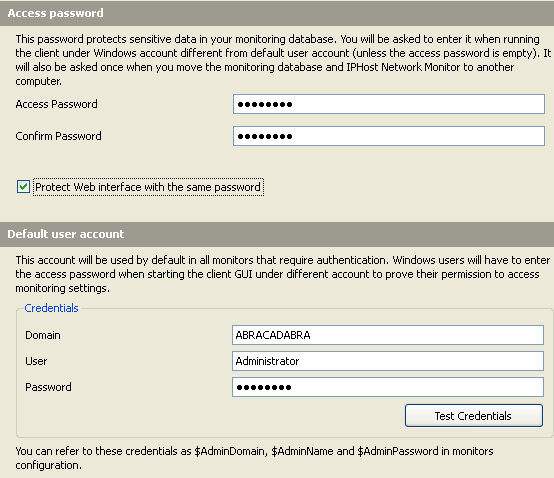The height and width of the screenshot is (478, 554).
Task: Select the Domain field containing ABRACADABRA
Action: pyautogui.click(x=388, y=335)
